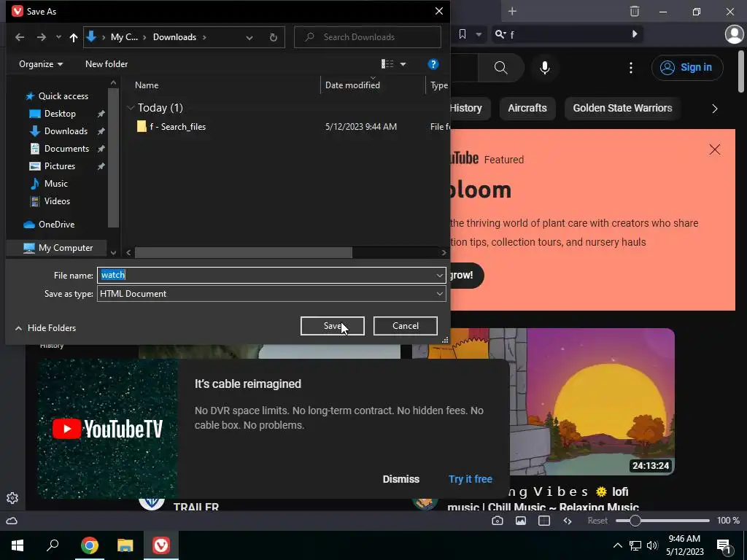Start YouTube voice search microphone
Viewport: 747px width, 560px height.
tap(545, 68)
